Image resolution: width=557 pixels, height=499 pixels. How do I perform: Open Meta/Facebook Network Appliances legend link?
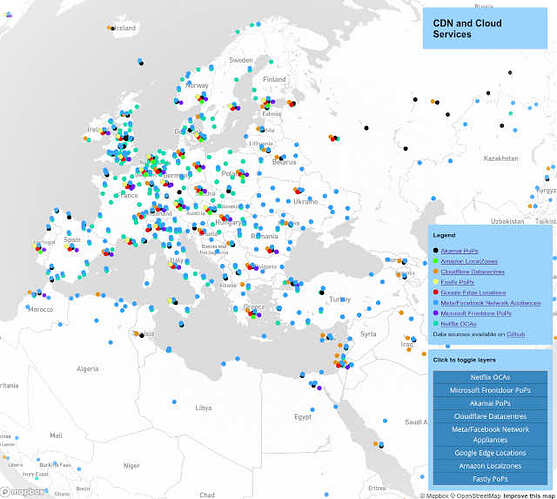[x=491, y=303]
